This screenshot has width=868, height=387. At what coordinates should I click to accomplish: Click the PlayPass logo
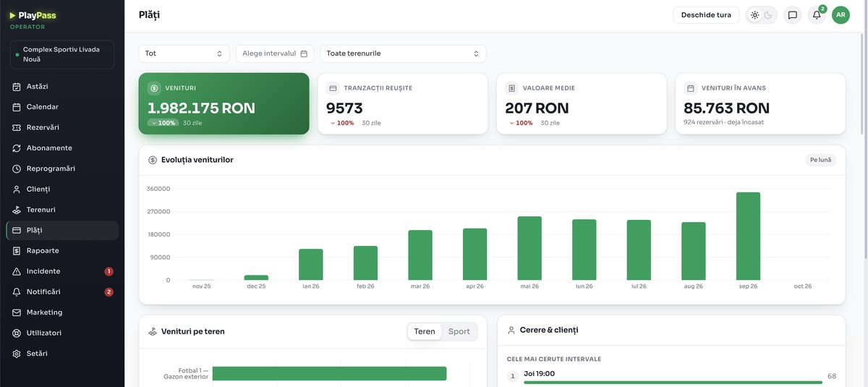[33, 15]
